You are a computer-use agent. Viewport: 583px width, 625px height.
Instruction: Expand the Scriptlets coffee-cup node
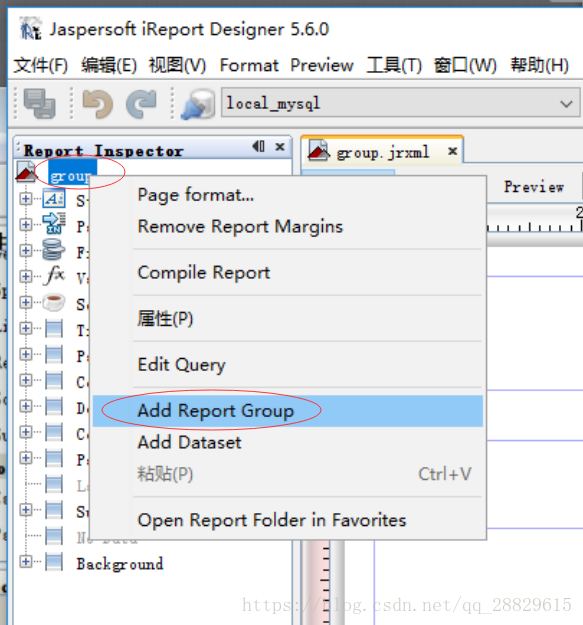26,302
